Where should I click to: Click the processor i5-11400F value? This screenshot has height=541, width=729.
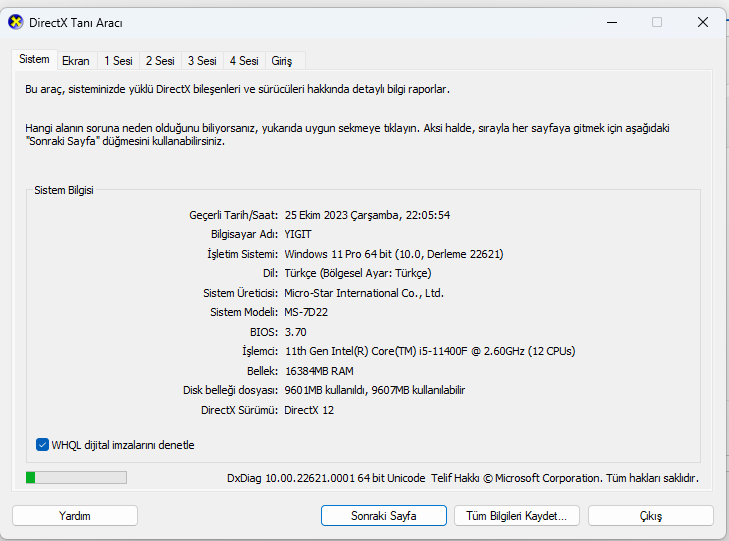pos(430,351)
